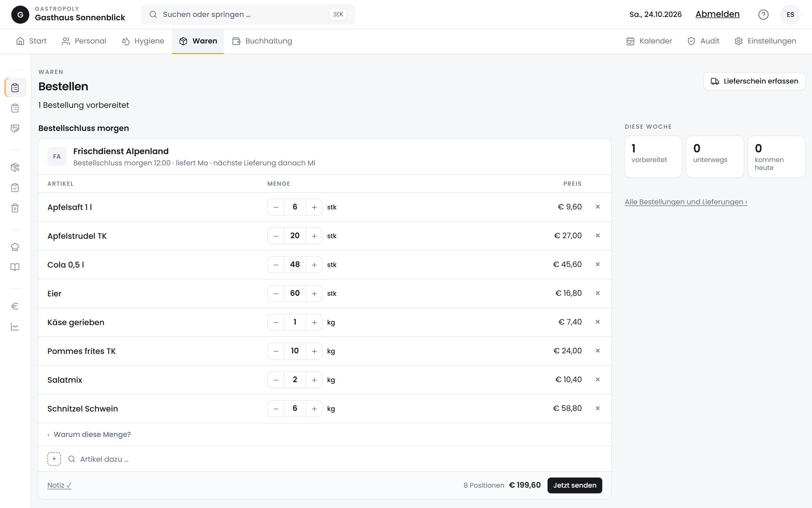Image resolution: width=812 pixels, height=508 pixels.
Task: Open the sidebar euro sign icon
Action: 15,306
